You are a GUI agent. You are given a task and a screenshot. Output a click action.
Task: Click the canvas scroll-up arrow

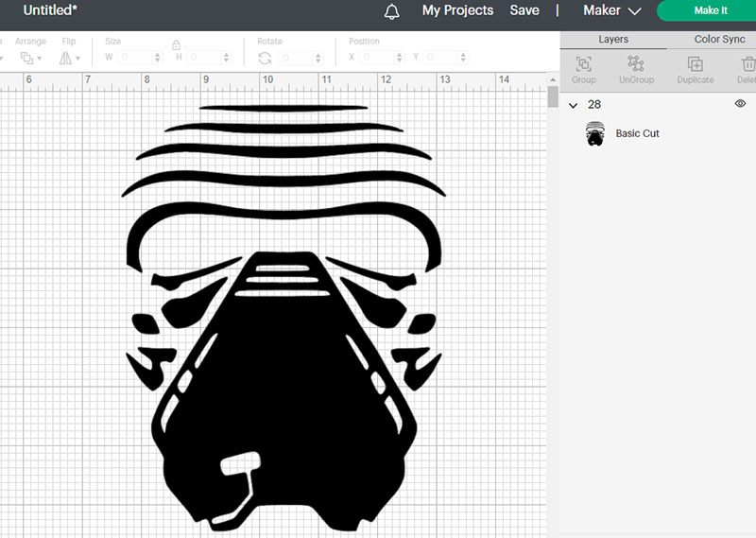pos(553,79)
